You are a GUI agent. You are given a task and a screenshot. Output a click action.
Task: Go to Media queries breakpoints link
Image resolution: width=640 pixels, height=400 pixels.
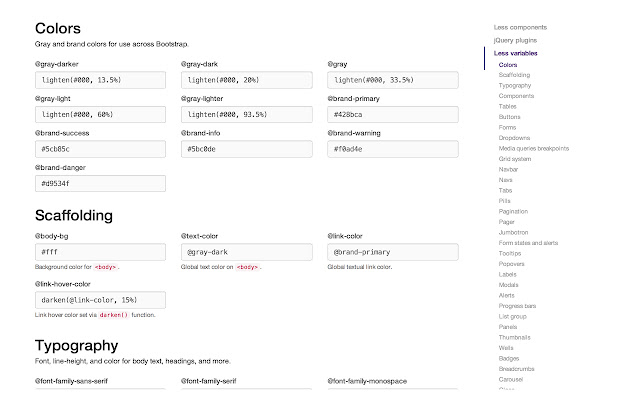tap(533, 148)
